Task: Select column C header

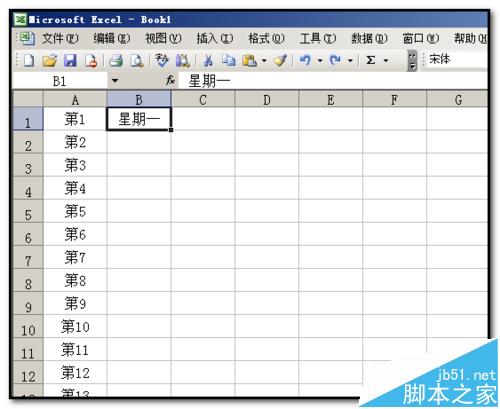Action: [x=203, y=100]
